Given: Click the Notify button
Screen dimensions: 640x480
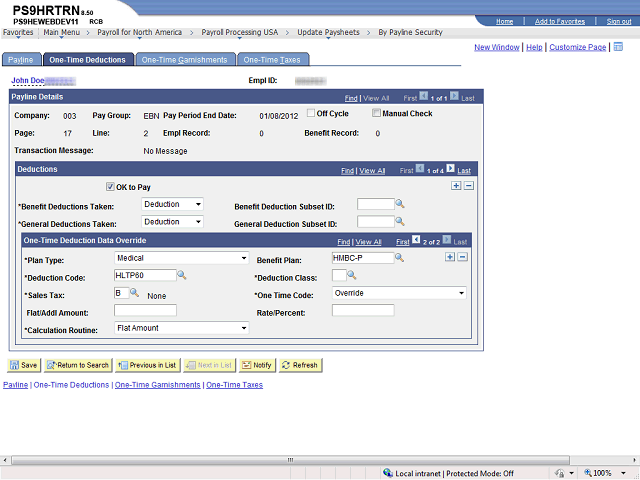Looking at the screenshot, I should tap(257, 365).
